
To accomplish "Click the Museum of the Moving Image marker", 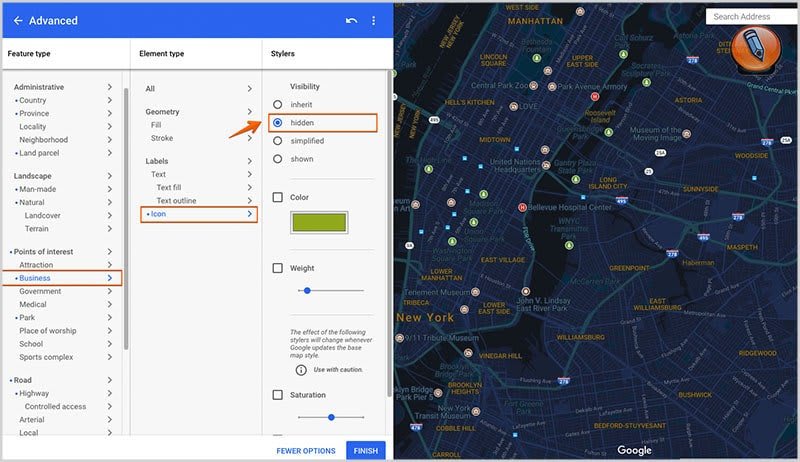I will coord(687,134).
